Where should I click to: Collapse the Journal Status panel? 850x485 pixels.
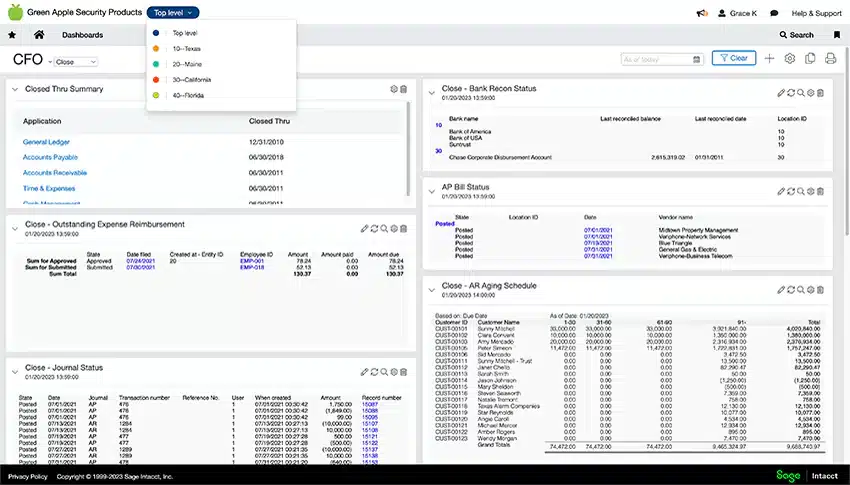(x=15, y=372)
